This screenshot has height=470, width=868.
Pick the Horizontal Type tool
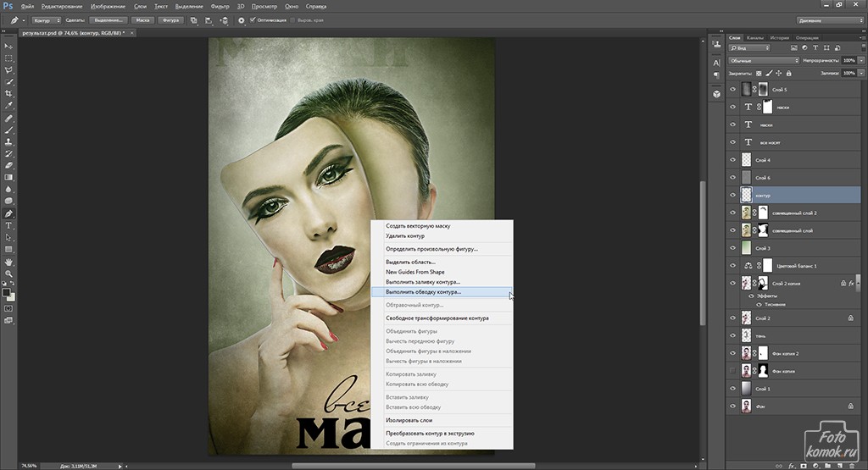(9, 225)
